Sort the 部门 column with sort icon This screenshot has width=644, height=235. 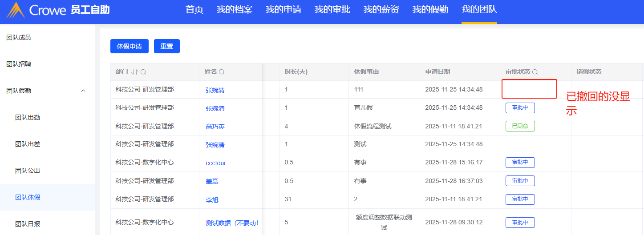(x=135, y=72)
